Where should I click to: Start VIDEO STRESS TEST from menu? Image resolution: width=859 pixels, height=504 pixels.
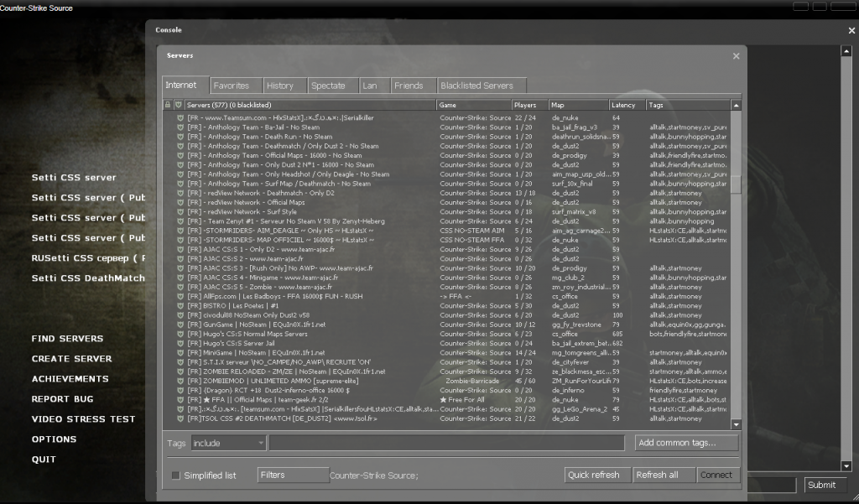tap(83, 419)
